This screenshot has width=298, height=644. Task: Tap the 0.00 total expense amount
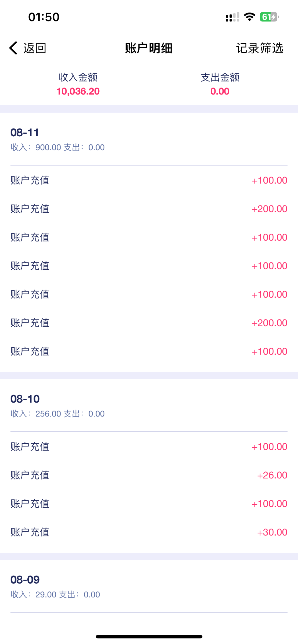(x=220, y=92)
